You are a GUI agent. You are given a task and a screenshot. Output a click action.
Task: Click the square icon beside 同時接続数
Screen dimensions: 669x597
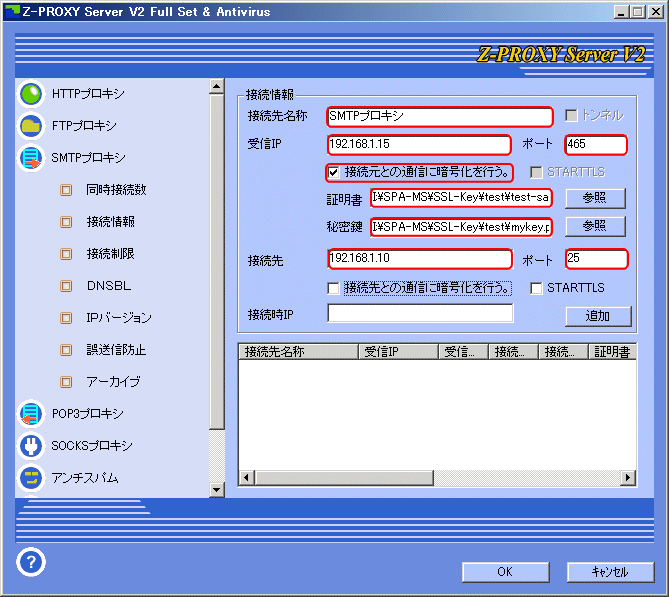pyautogui.click(x=66, y=190)
